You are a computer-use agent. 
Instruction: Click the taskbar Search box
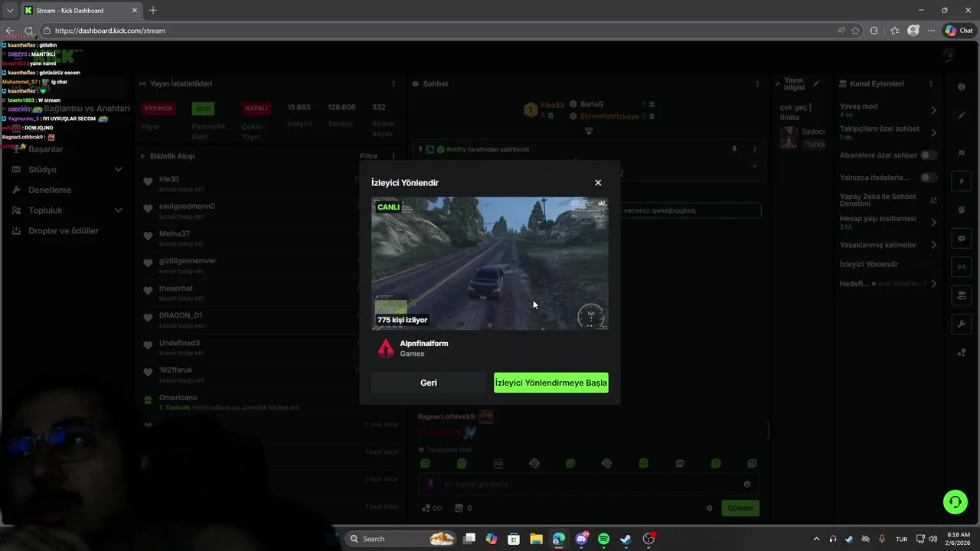coord(400,539)
